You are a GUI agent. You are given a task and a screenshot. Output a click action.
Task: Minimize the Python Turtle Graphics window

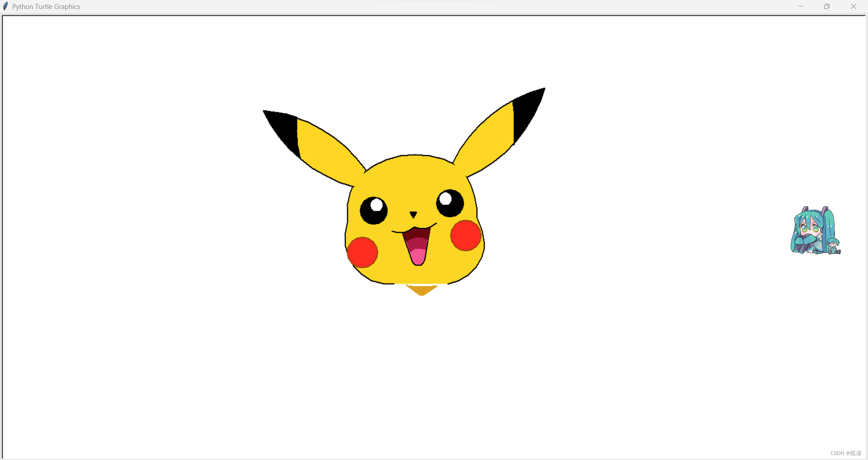pyautogui.click(x=801, y=6)
